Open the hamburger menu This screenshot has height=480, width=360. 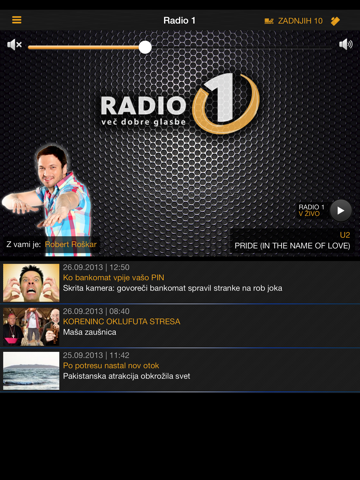[x=17, y=20]
